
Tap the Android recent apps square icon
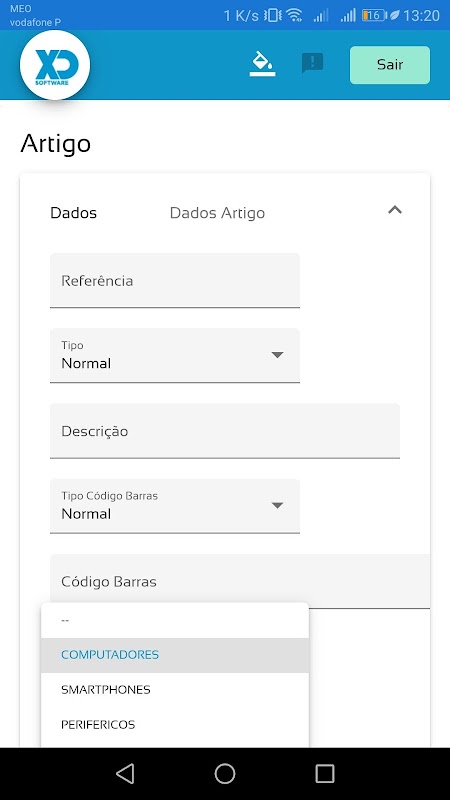click(324, 773)
